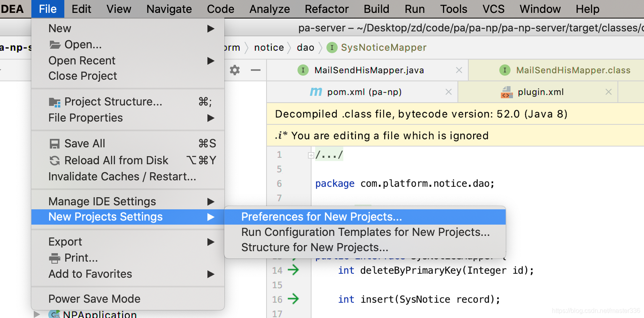Open the Window menu
644x318 pixels.
[540, 9]
